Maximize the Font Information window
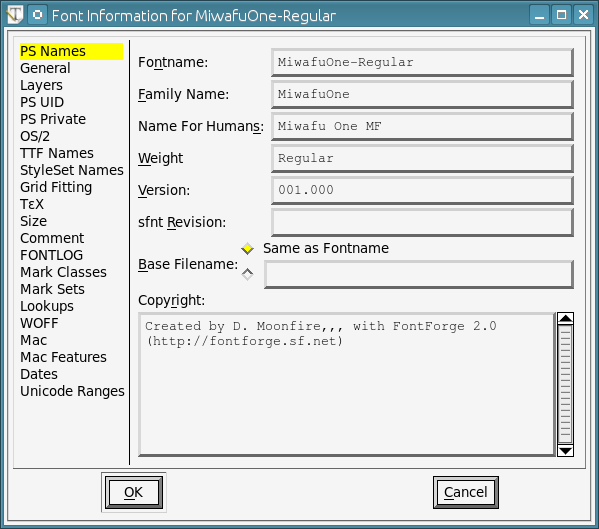 coord(561,15)
